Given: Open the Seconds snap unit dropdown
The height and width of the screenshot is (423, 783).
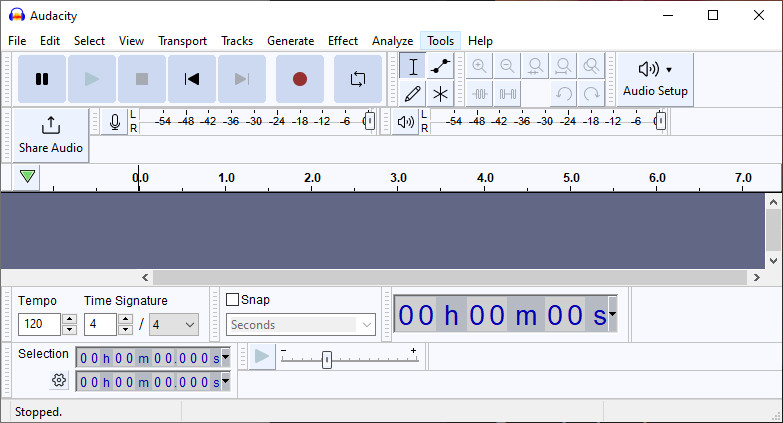Looking at the screenshot, I should [x=301, y=325].
